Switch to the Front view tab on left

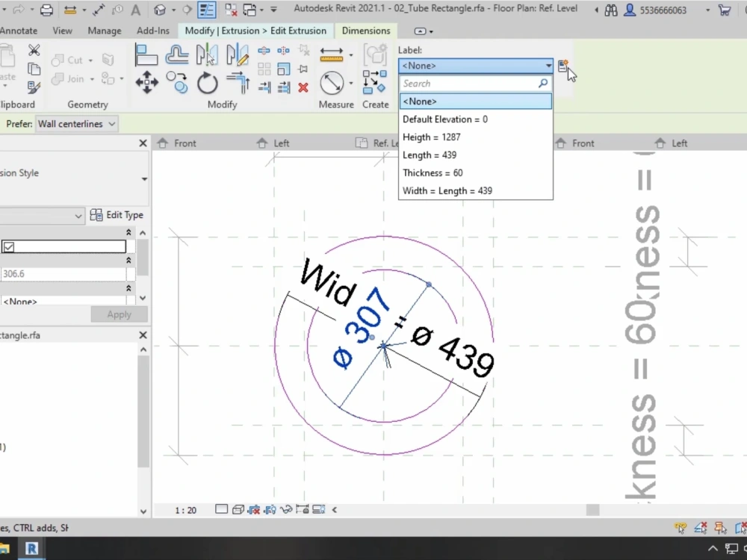[185, 143]
